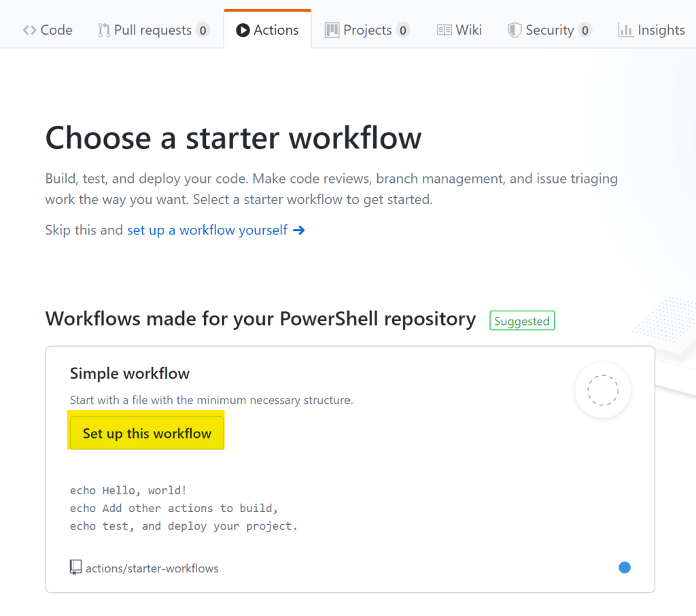Open the actions/starter-workflows repository link

(152, 568)
